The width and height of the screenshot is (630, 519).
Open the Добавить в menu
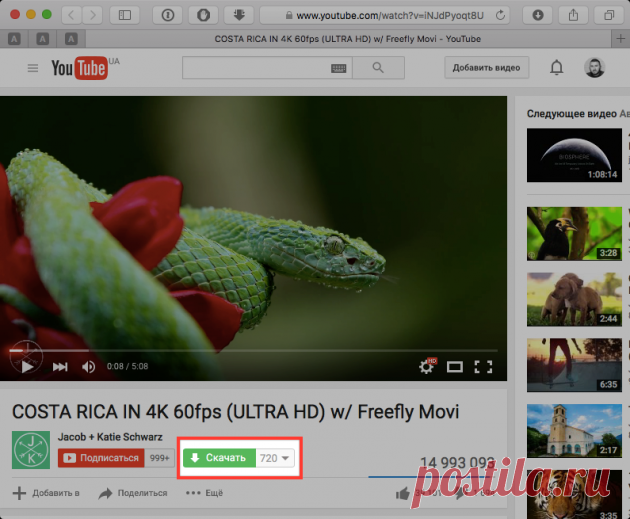pyautogui.click(x=46, y=493)
